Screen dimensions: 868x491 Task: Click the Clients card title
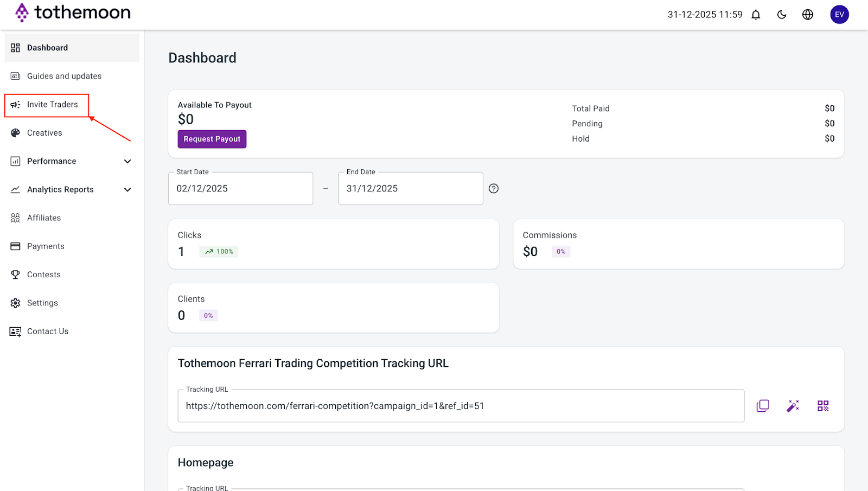tap(191, 299)
